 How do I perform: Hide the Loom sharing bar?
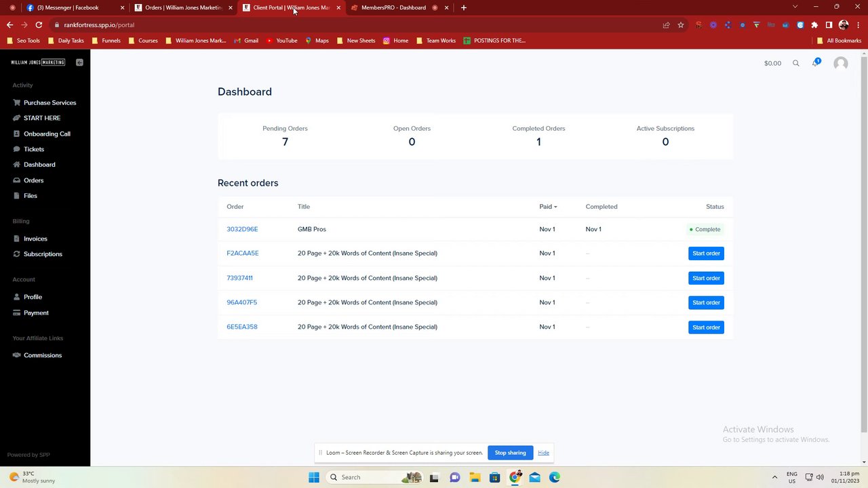tap(543, 453)
